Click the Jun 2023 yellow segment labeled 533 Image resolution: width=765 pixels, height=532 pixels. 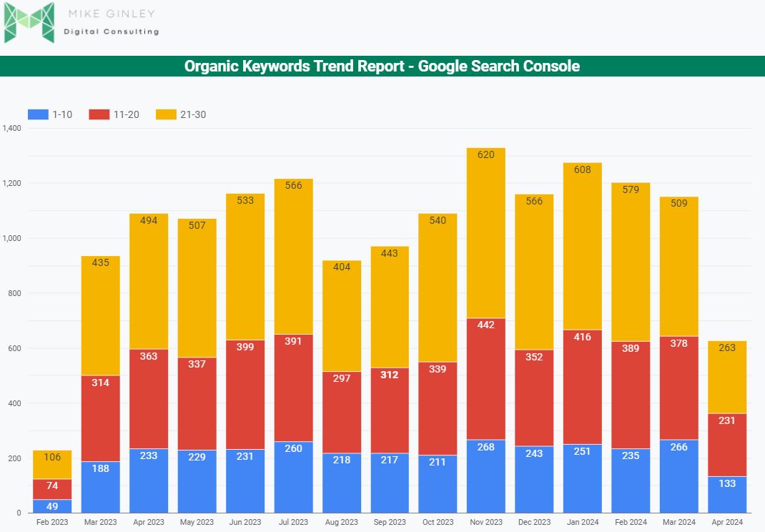coord(245,267)
